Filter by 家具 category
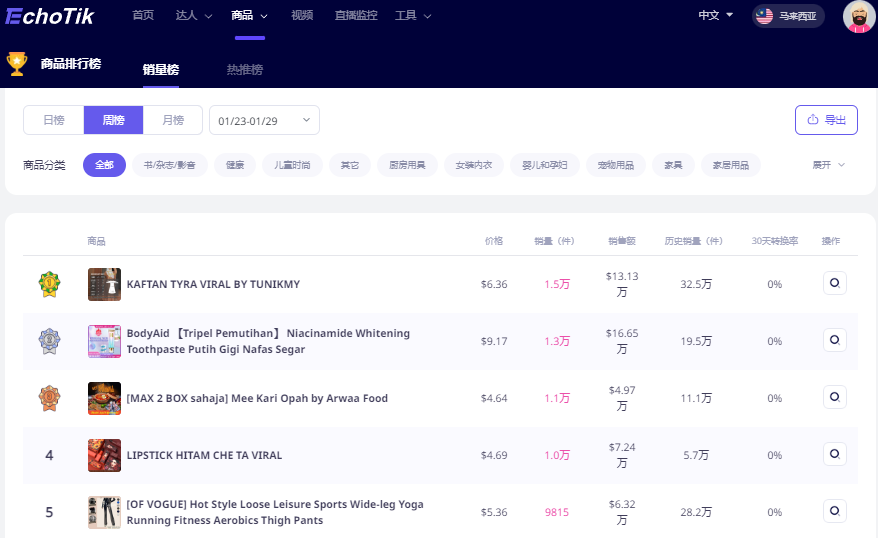Image resolution: width=878 pixels, height=538 pixels. (x=673, y=165)
